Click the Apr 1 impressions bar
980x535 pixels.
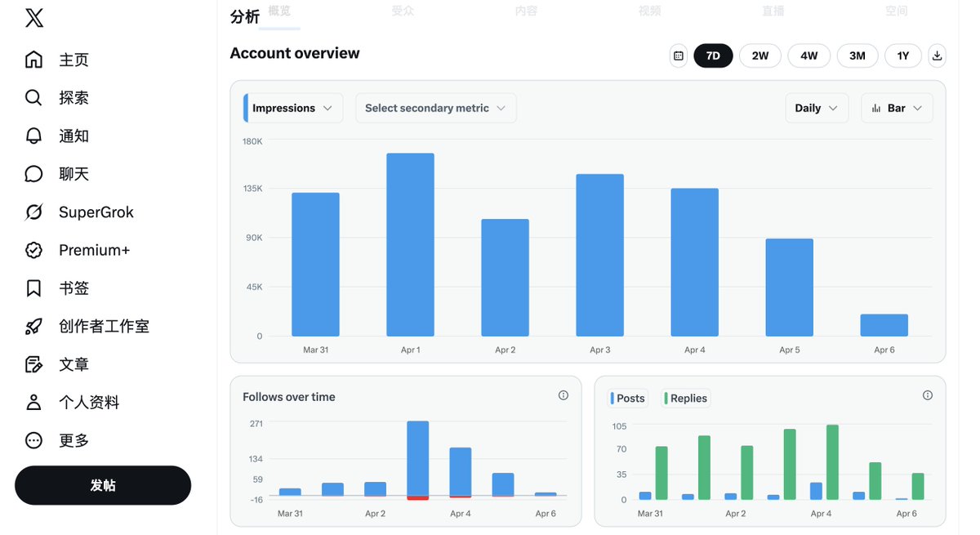coord(410,245)
